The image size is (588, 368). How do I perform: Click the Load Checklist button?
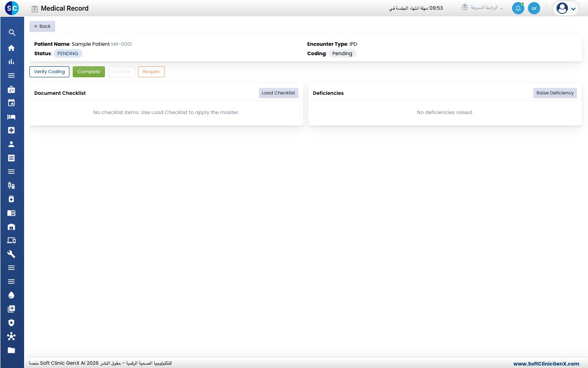pyautogui.click(x=278, y=93)
